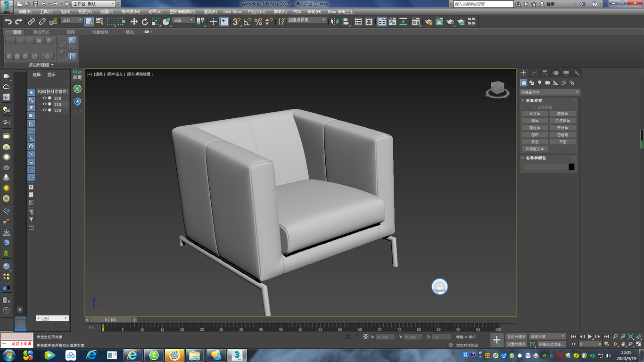This screenshot has height=362, width=644.
Task: Toggle Auto Key button (自动关键点)
Action: pyautogui.click(x=516, y=337)
